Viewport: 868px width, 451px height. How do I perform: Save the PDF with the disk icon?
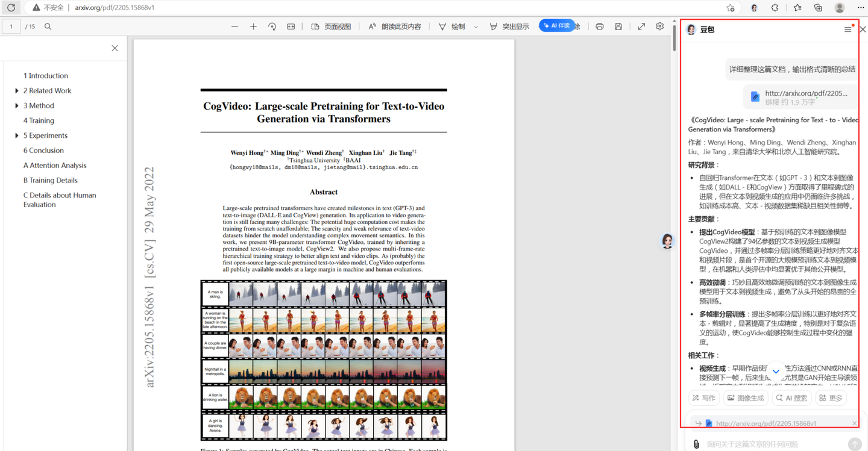click(x=618, y=26)
